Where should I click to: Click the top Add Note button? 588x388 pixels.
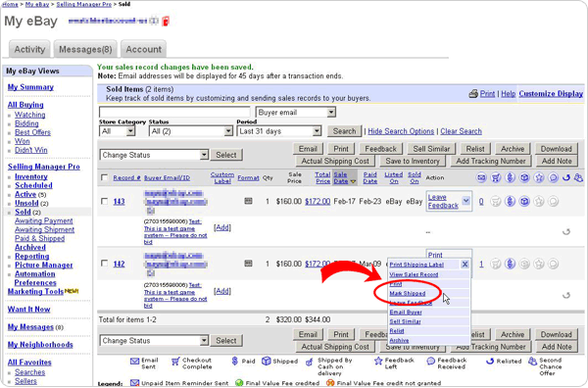tap(557, 162)
